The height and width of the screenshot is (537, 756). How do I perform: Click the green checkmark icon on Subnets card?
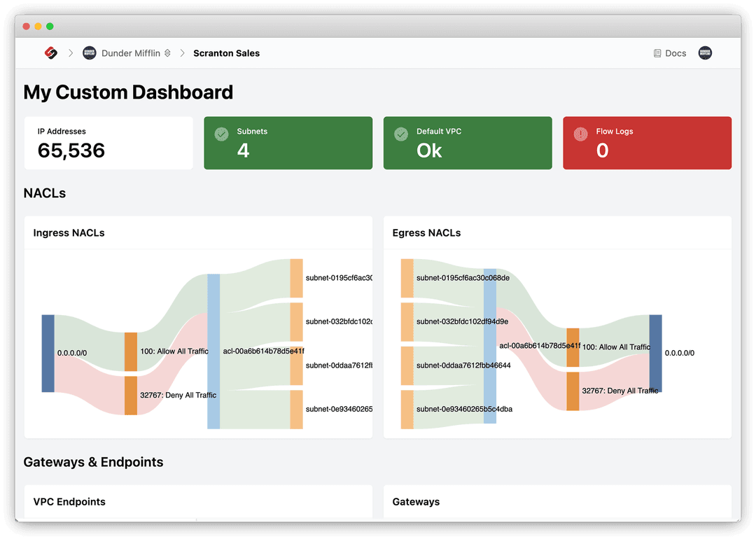(x=222, y=134)
